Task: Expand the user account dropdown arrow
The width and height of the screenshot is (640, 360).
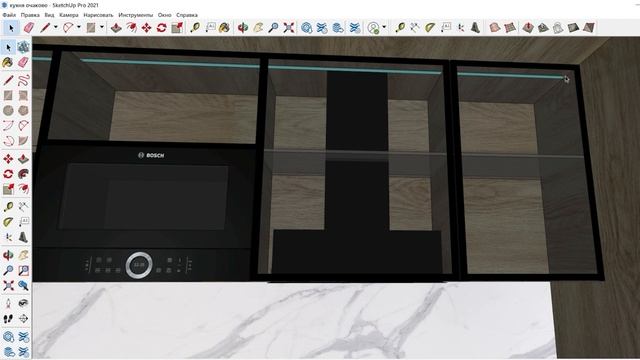Action: coord(384,28)
